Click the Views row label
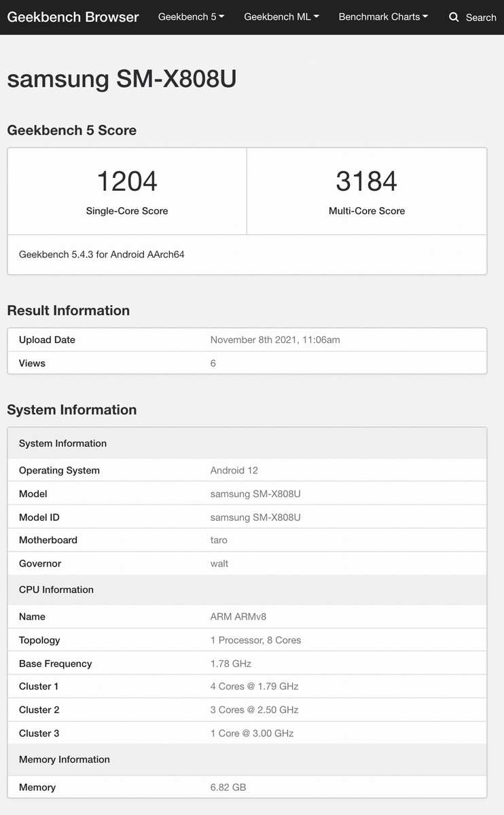This screenshot has width=504, height=815. [32, 363]
